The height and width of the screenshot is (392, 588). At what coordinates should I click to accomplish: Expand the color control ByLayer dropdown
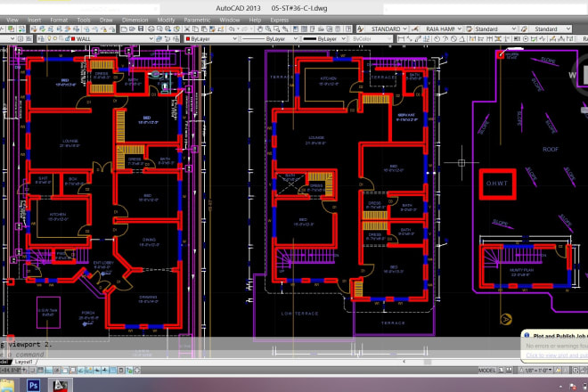point(234,38)
